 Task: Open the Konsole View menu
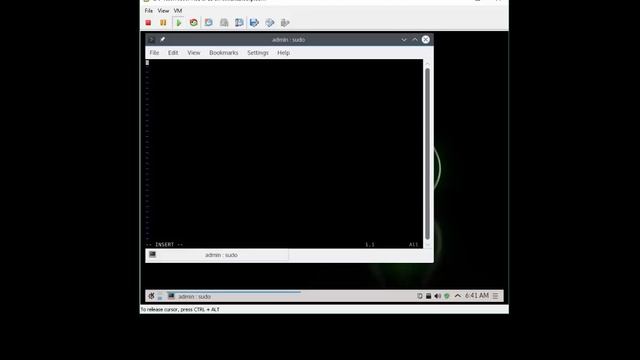tap(194, 53)
